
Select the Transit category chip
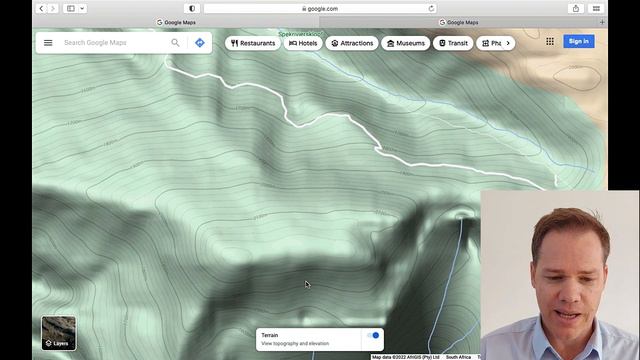[453, 43]
